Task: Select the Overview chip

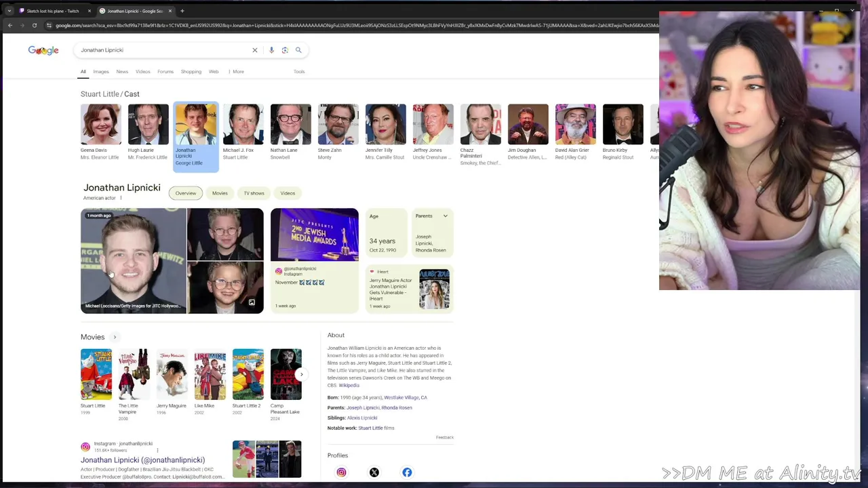Action: pos(186,193)
